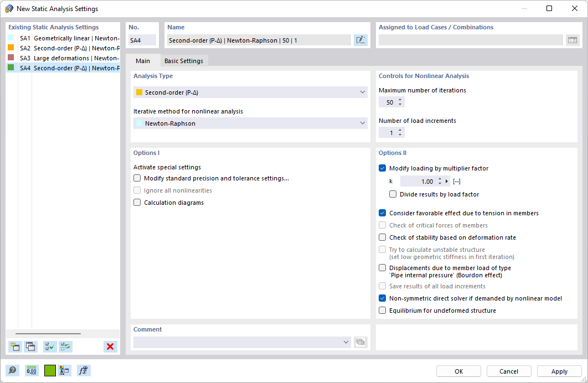Create a new static analysis setting
Screen dimensions: 588x383
click(15, 346)
